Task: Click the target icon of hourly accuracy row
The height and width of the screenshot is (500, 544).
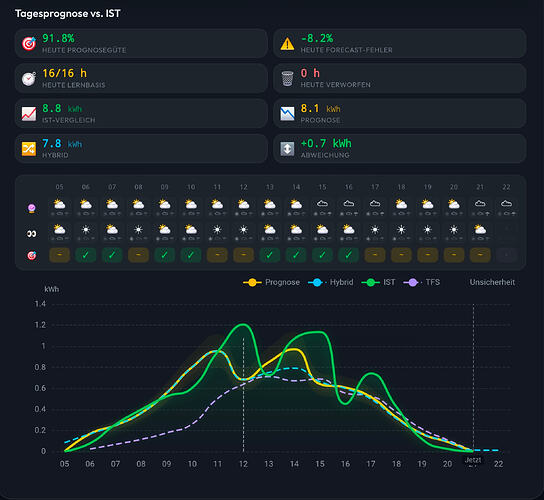Action: (x=32, y=256)
